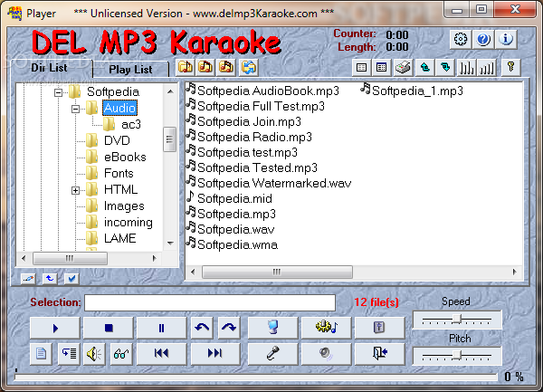Viewport: 543px width, 392px height.
Task: Expand the HTML folder node
Action: pyautogui.click(x=75, y=190)
